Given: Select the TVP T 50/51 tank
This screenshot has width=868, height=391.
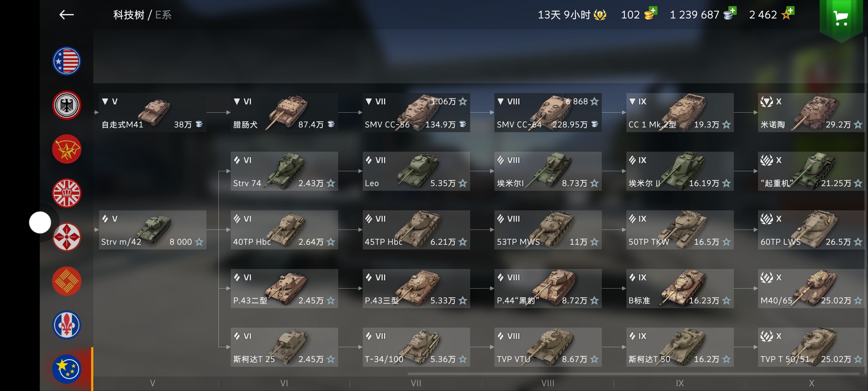Looking at the screenshot, I should tap(812, 347).
